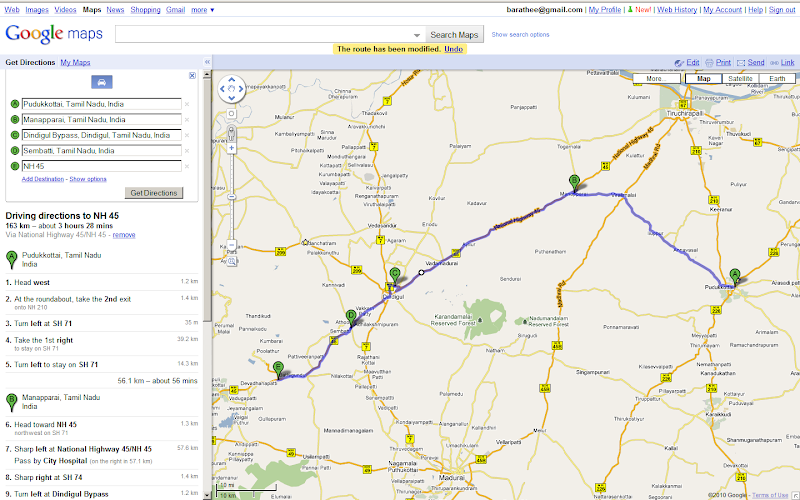Remove destination A Pudukkottai

point(187,104)
